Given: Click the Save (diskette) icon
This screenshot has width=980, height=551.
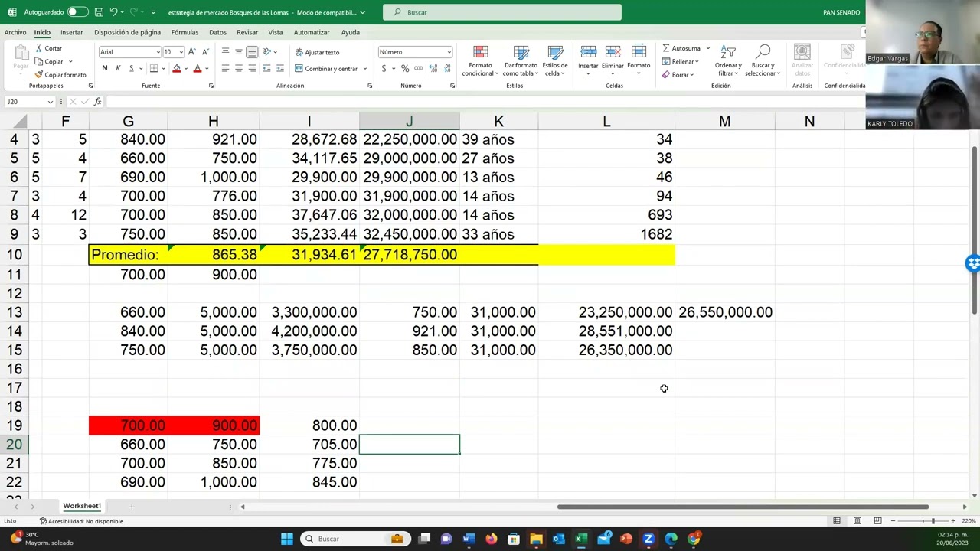Looking at the screenshot, I should pyautogui.click(x=100, y=12).
